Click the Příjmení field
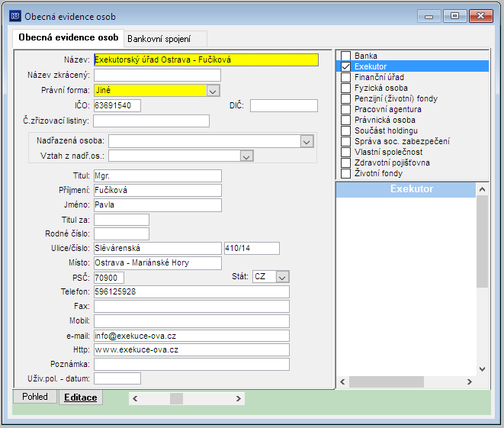 (x=158, y=191)
